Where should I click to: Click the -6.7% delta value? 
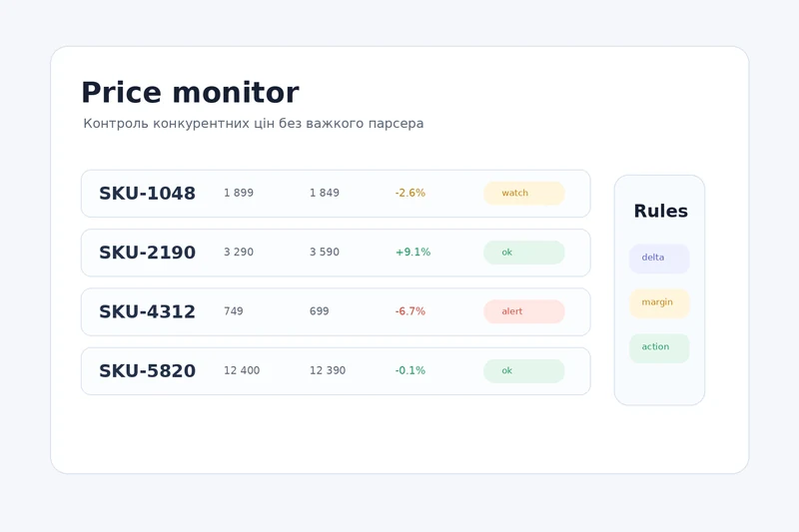[x=410, y=311]
